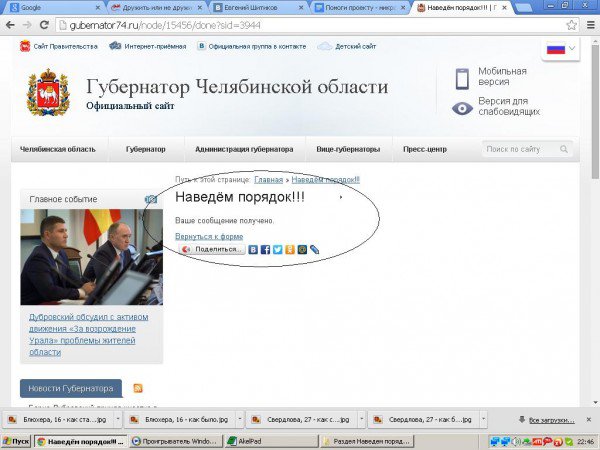Click Мобильная версия text link
This screenshot has width=600, height=450.
pyautogui.click(x=502, y=76)
